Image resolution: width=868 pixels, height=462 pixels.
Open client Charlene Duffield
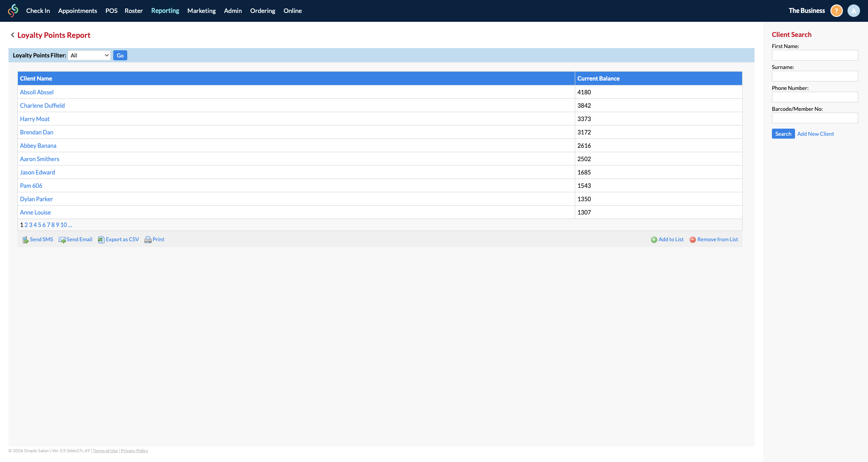click(x=42, y=105)
